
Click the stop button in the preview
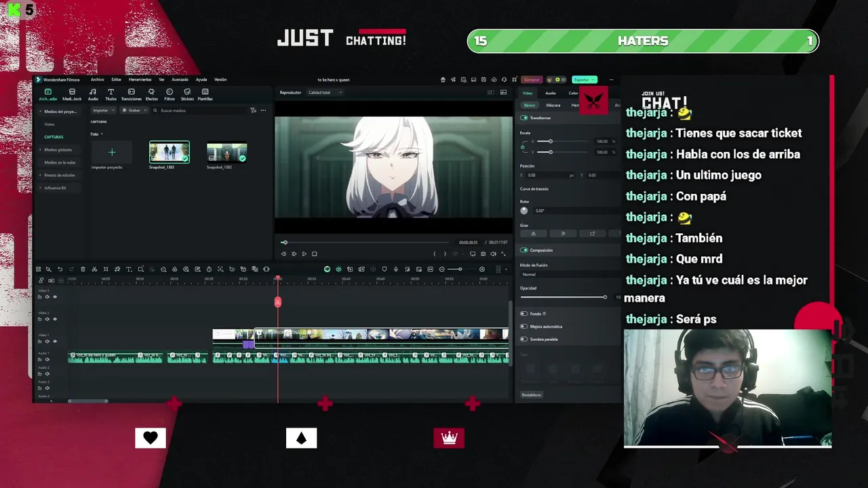point(314,253)
